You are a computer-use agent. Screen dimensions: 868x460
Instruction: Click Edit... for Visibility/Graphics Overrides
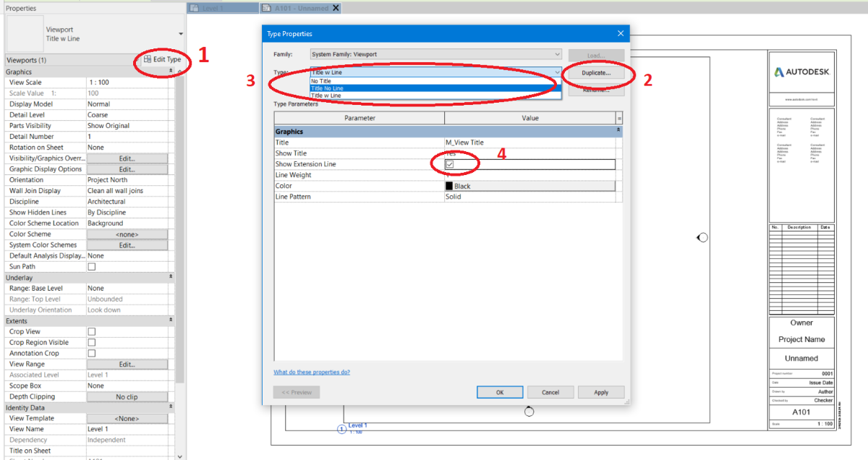(127, 158)
